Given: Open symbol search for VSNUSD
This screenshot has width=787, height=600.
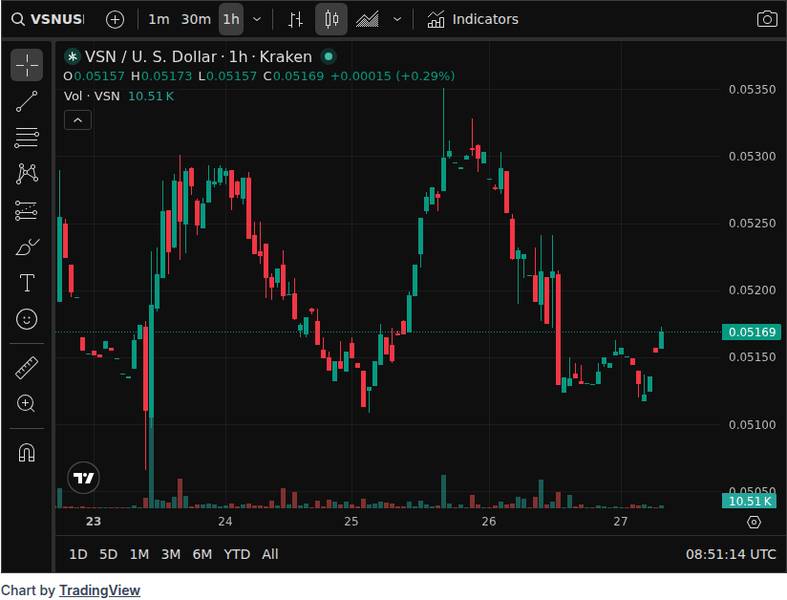Looking at the screenshot, I should click(x=48, y=20).
